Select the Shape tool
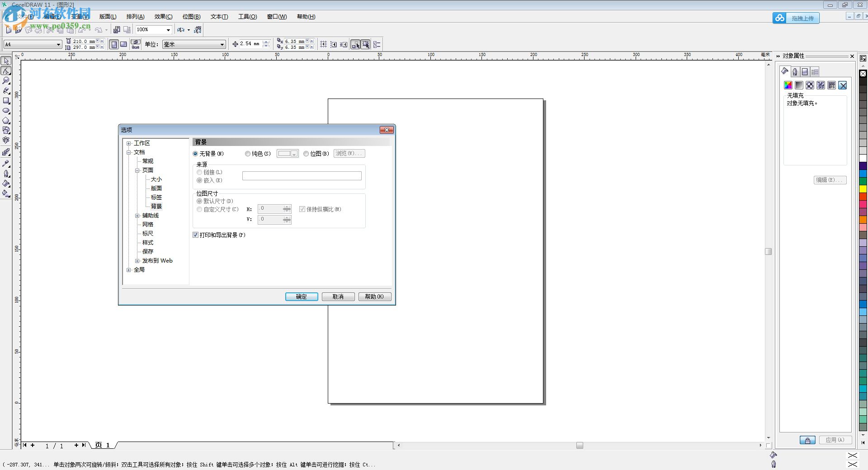 [6, 71]
